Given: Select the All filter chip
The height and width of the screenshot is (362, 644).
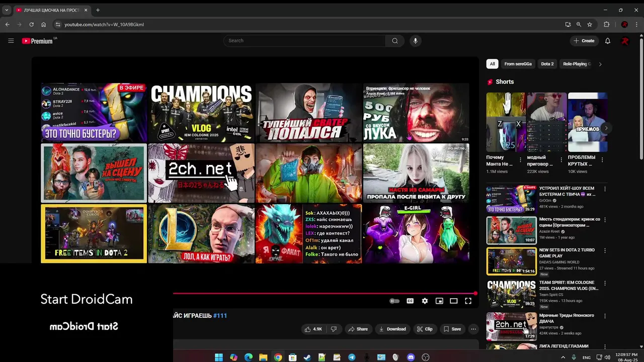Looking at the screenshot, I should (492, 64).
